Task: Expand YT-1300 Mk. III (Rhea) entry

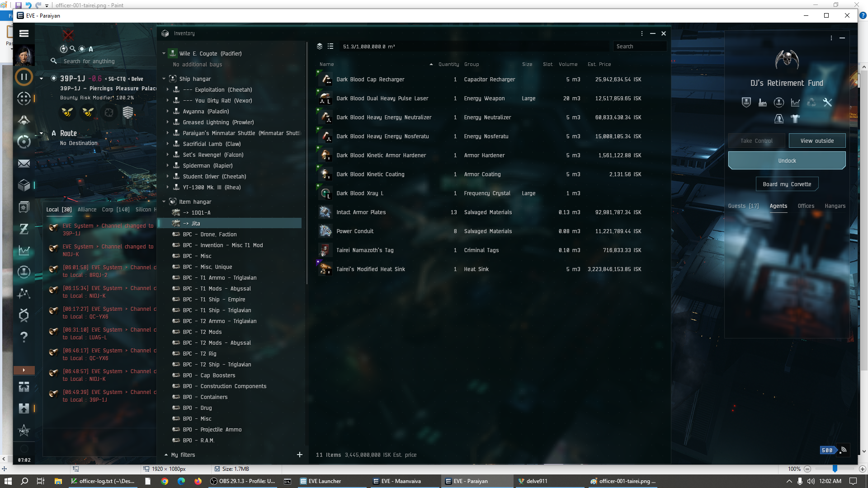Action: (x=168, y=187)
